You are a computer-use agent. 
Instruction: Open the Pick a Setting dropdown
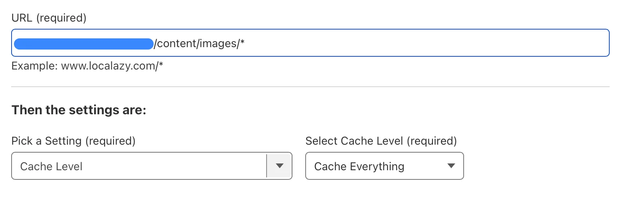tap(152, 166)
